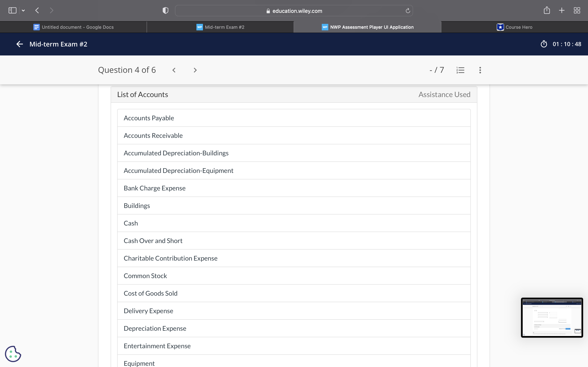
Task: Open the question list navigator icon
Action: (x=460, y=70)
